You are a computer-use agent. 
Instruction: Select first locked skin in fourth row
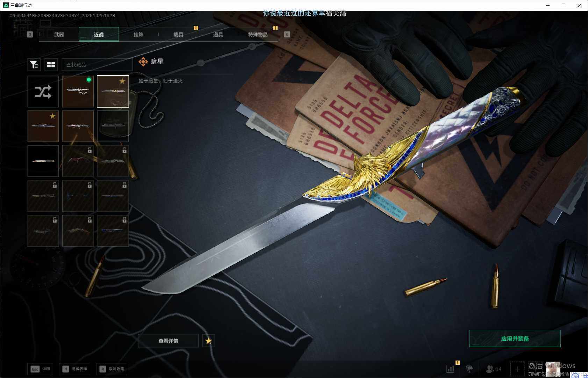pos(43,196)
